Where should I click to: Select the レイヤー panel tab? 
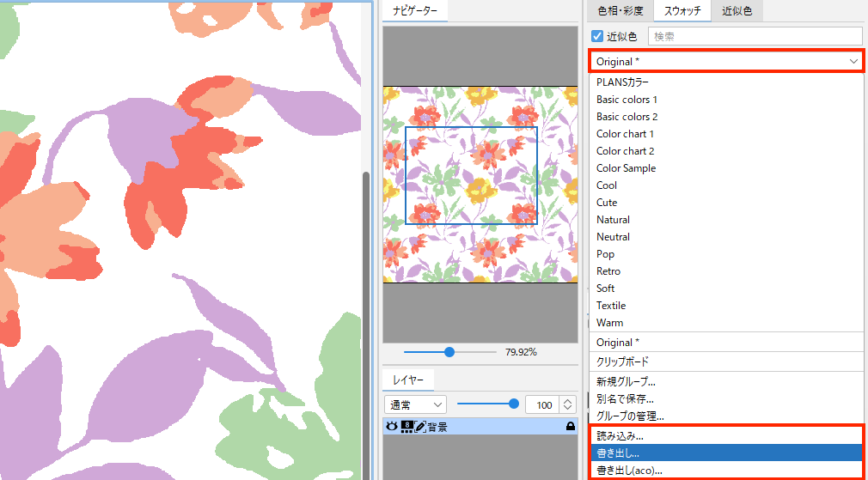(408, 380)
